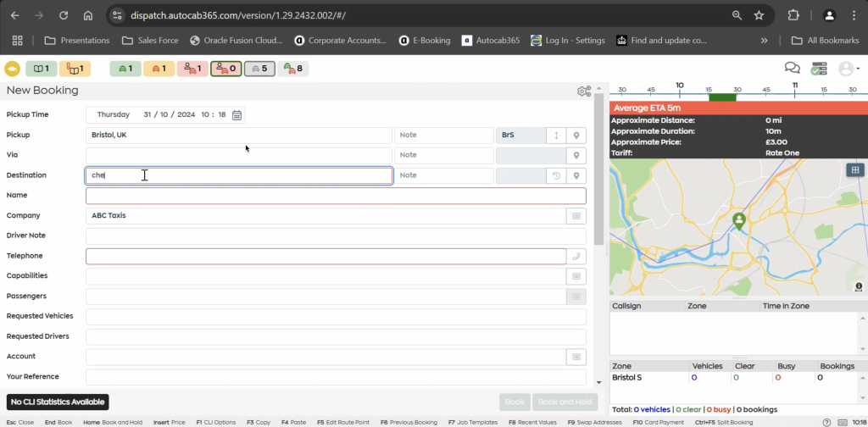Reload the browser page
This screenshot has width=868, height=427.
(x=64, y=15)
